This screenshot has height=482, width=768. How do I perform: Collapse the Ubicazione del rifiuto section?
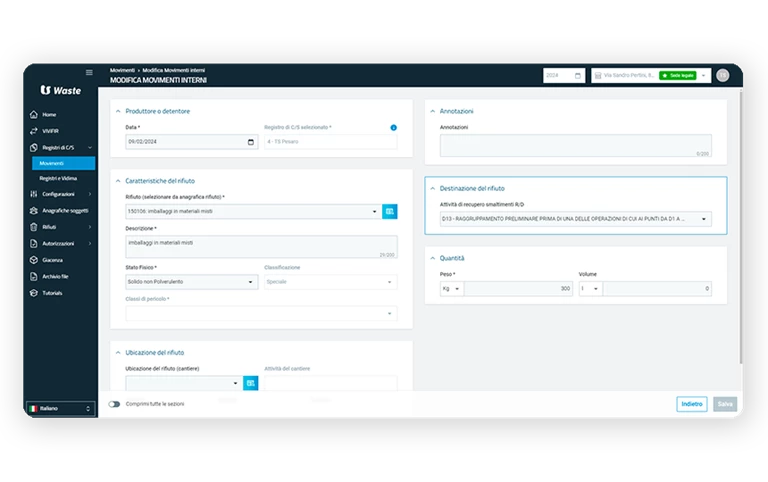(x=118, y=353)
